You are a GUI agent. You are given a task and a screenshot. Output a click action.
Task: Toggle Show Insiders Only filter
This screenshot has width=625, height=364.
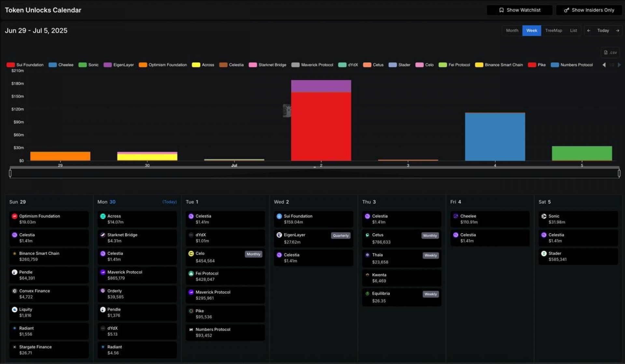(x=589, y=10)
